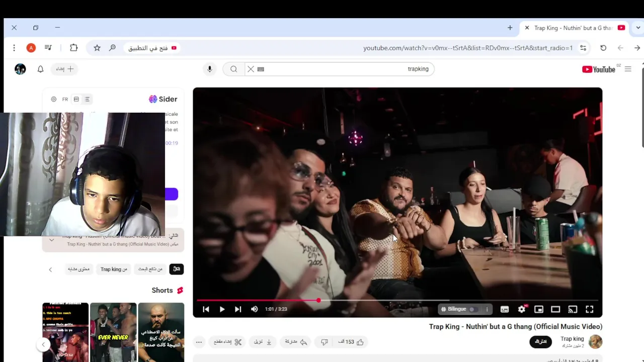Expand the next-up playlist chevron
The width and height of the screenshot is (644, 362).
[x=51, y=240]
